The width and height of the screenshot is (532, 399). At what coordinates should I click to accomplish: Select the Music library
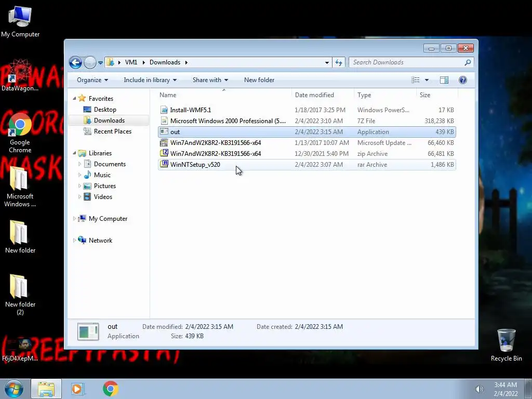click(102, 175)
